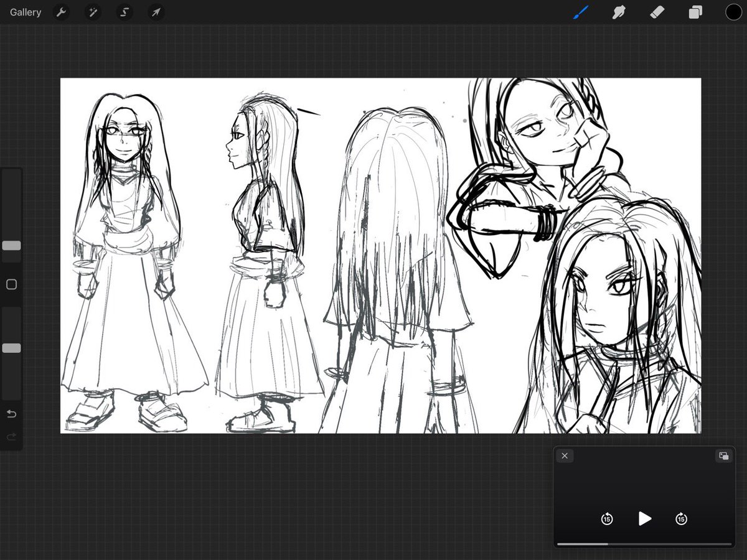The image size is (747, 560).
Task: Open the Layers panel
Action: 695,12
